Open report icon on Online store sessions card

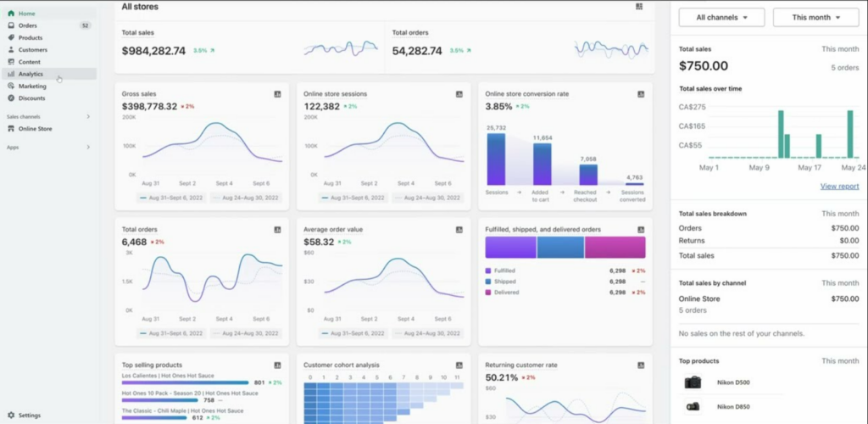[x=459, y=94]
